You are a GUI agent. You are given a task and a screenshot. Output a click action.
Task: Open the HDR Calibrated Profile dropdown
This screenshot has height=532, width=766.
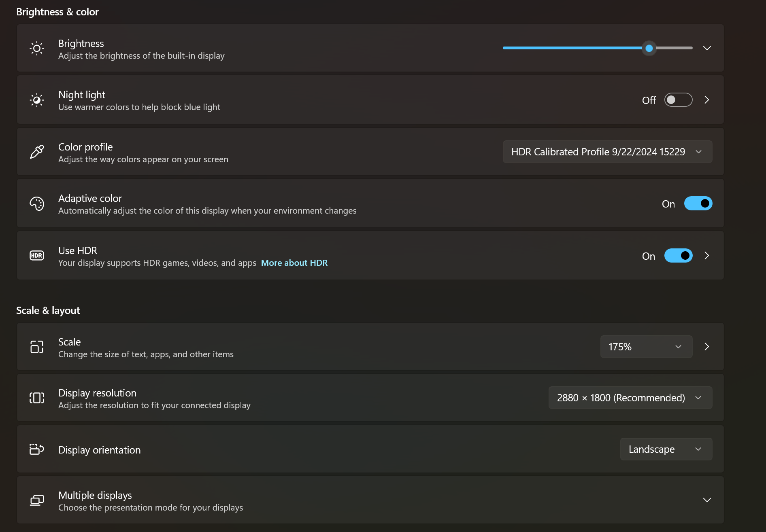[608, 152]
